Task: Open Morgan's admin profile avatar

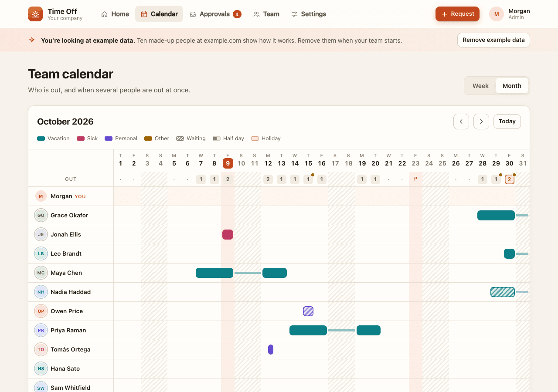Action: coord(497,14)
